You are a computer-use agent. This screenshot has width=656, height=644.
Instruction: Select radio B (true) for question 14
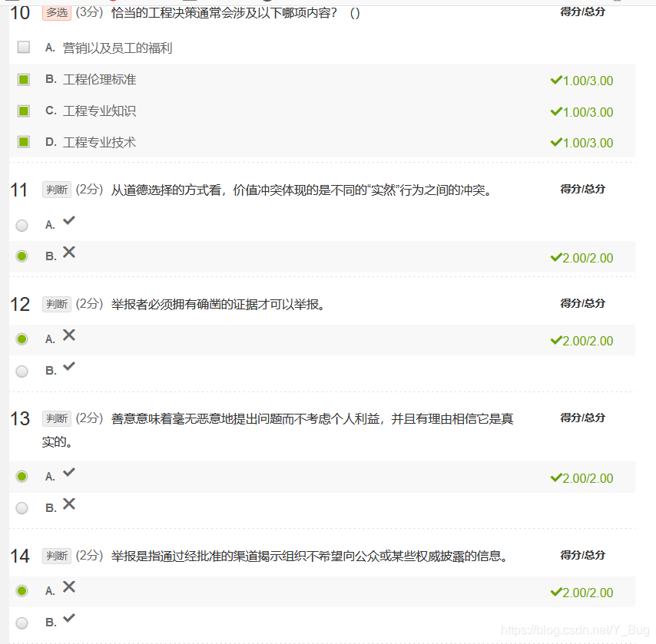[22, 623]
